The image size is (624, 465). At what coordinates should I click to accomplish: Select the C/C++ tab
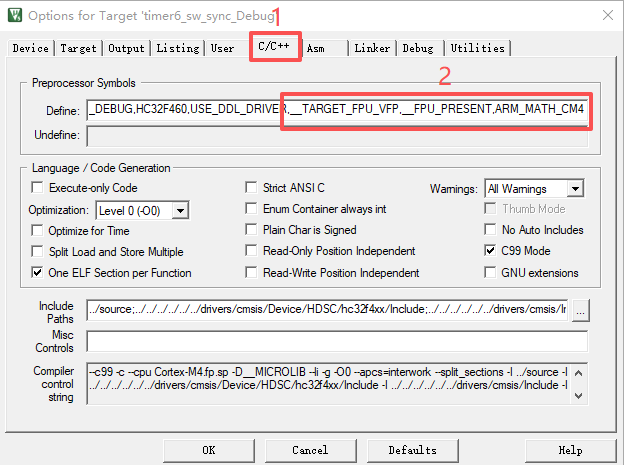pos(275,46)
